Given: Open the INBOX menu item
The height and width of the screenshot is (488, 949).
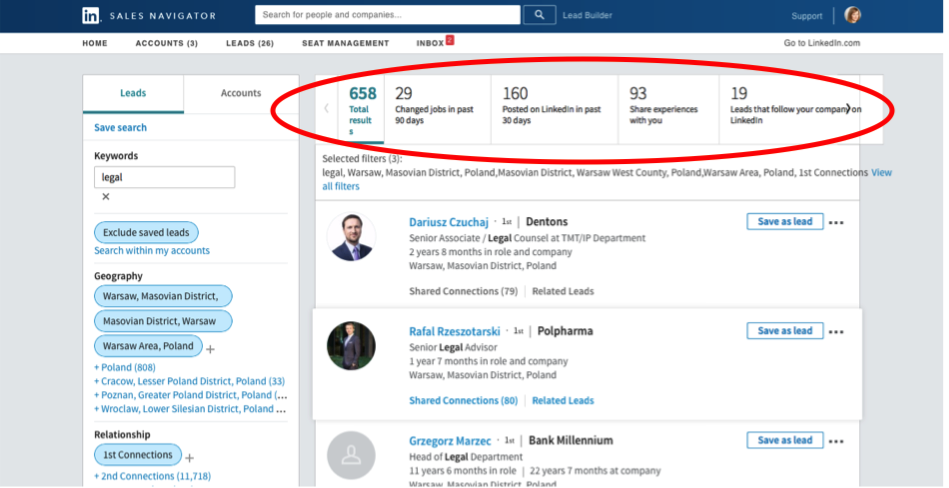Looking at the screenshot, I should (x=430, y=43).
